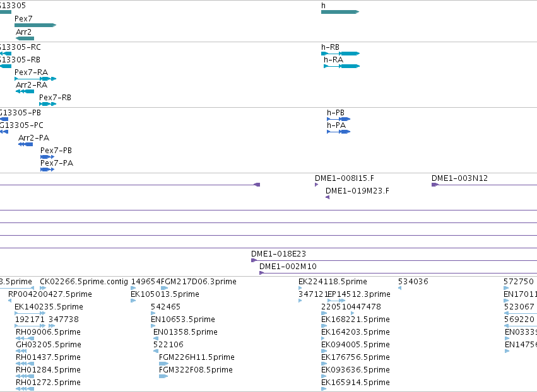
Task: Select the Arr2-RA transcript
Action: 25,91
